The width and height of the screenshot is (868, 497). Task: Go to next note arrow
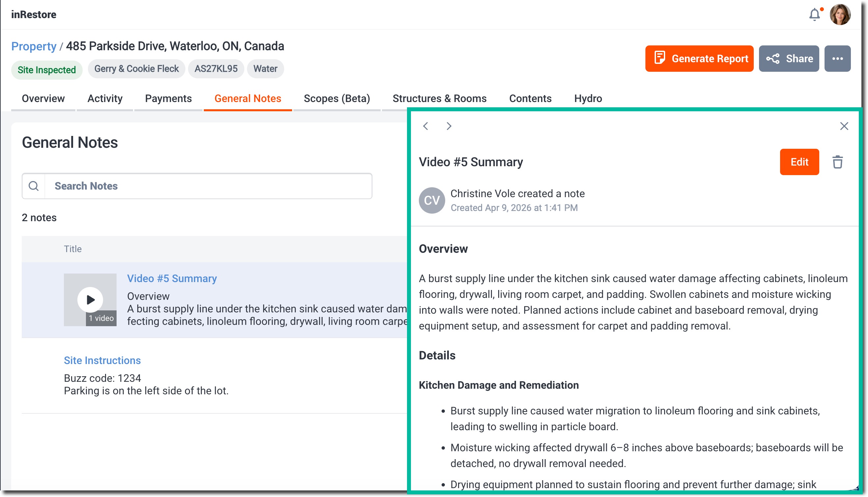coord(449,126)
